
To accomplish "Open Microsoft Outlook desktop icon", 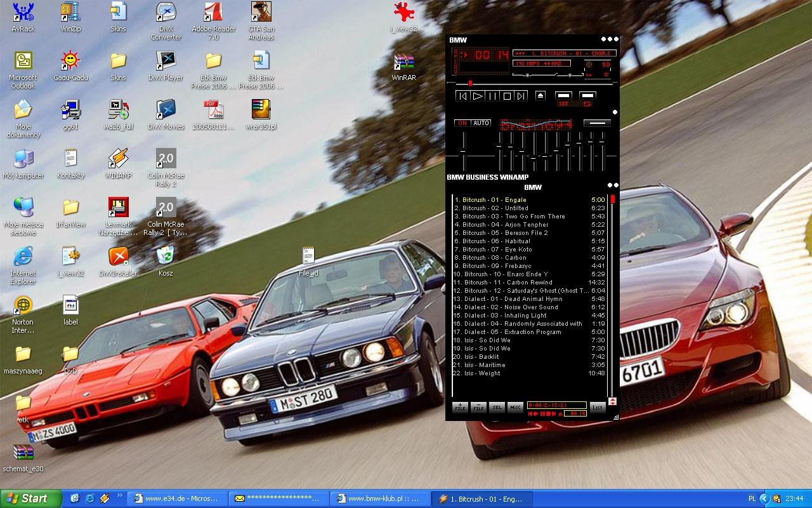I will tap(23, 70).
